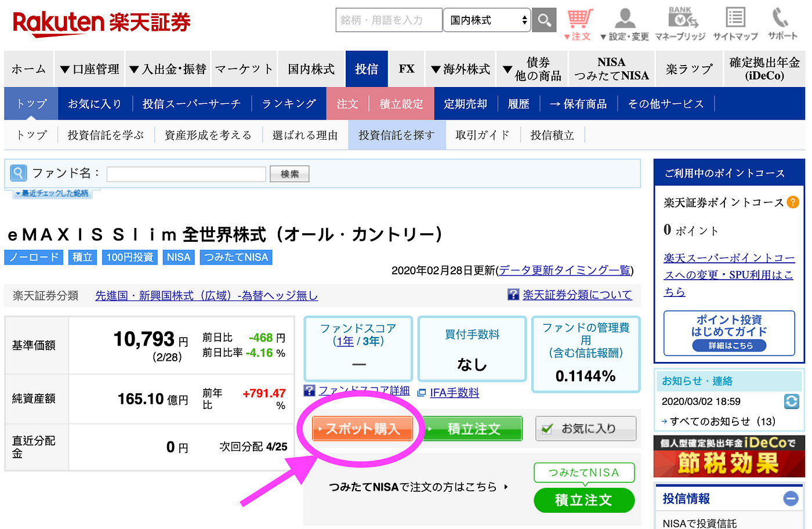Open すべてのお知らせ (13) link

point(723,421)
